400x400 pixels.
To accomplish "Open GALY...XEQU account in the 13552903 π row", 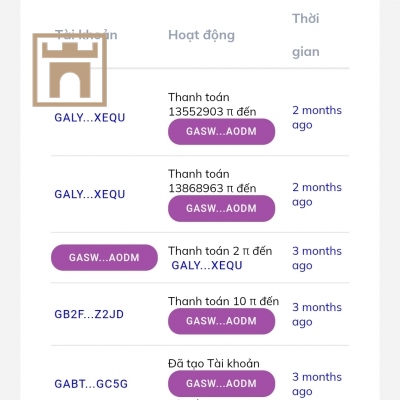I will [x=90, y=118].
